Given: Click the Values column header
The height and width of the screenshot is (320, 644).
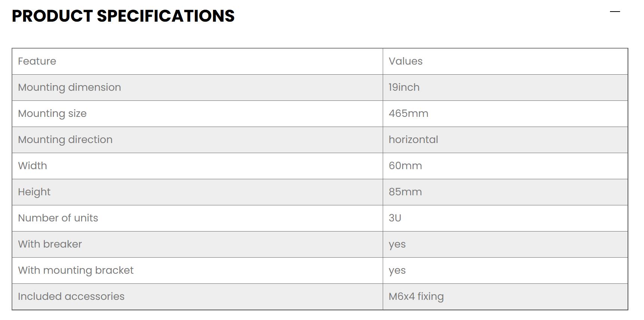Looking at the screenshot, I should coord(406,61).
